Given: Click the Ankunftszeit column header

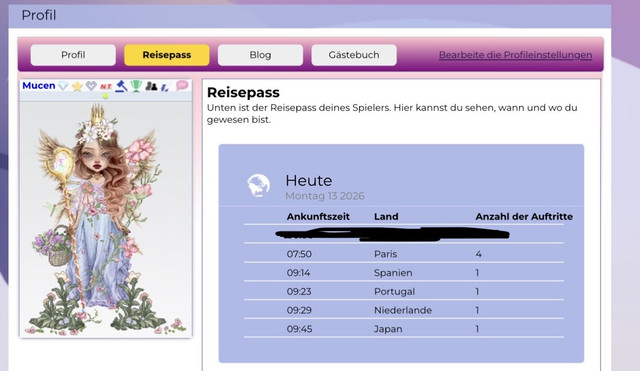Looking at the screenshot, I should [x=318, y=216].
